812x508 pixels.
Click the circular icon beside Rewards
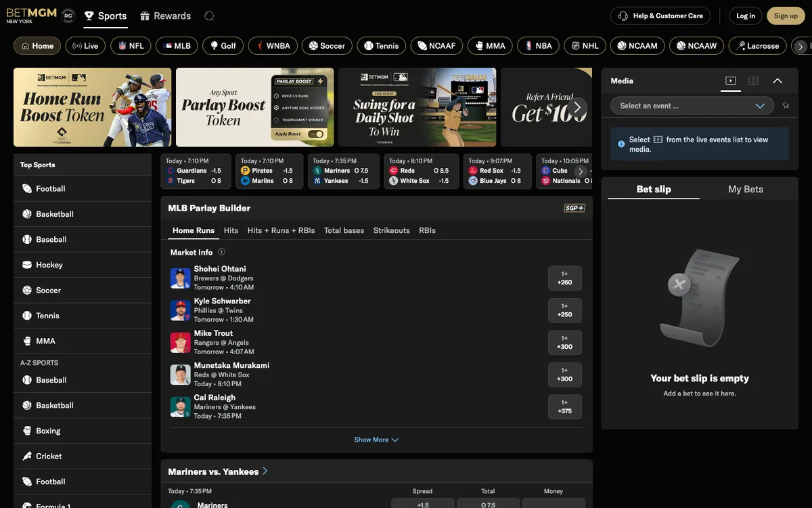209,16
